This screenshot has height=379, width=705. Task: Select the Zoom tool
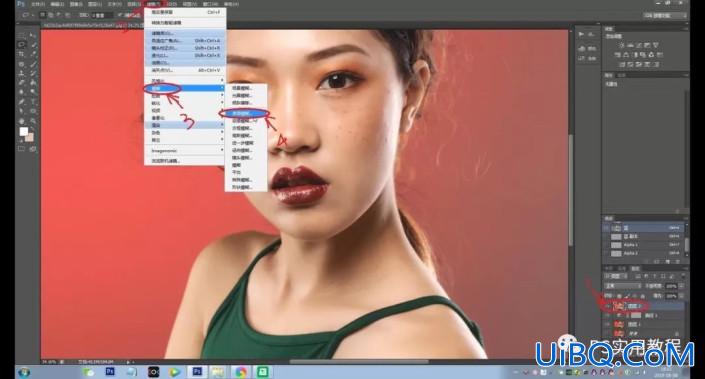coord(33,121)
